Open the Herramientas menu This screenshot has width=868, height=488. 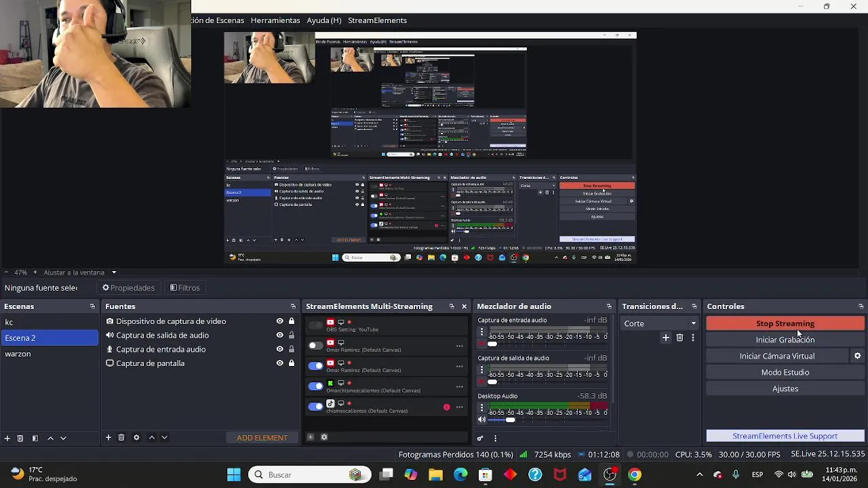click(x=275, y=20)
